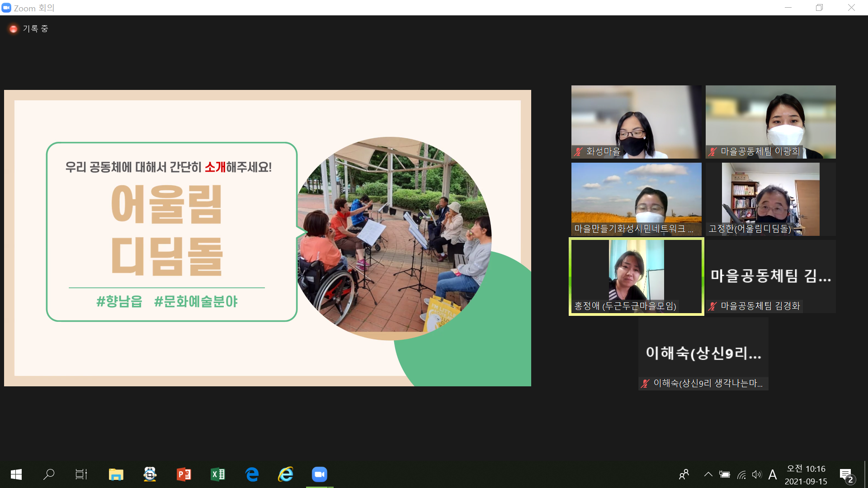Image resolution: width=868 pixels, height=488 pixels.
Task: Open the notification center icon
Action: click(x=847, y=475)
